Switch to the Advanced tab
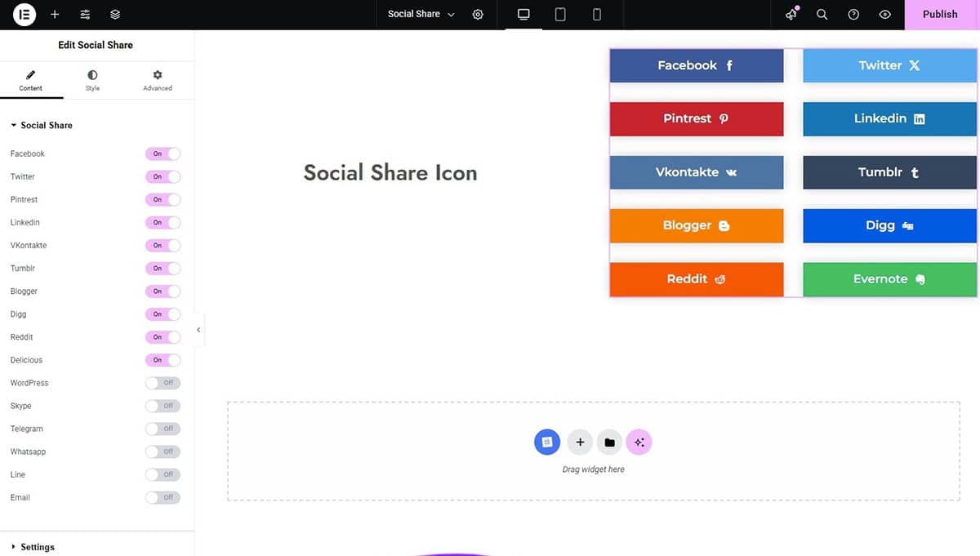This screenshot has height=556, width=980. 158,80
